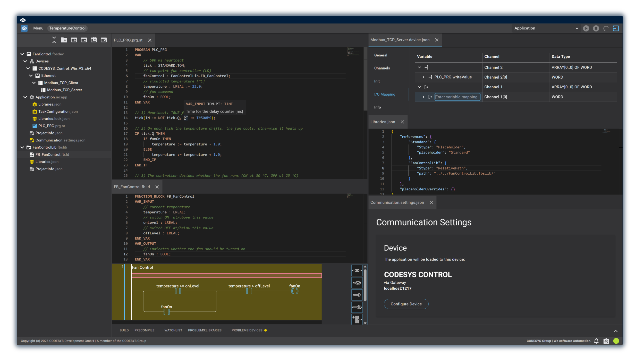Open the Info section of device editor
Screen dimensions: 644x364
pos(377,107)
